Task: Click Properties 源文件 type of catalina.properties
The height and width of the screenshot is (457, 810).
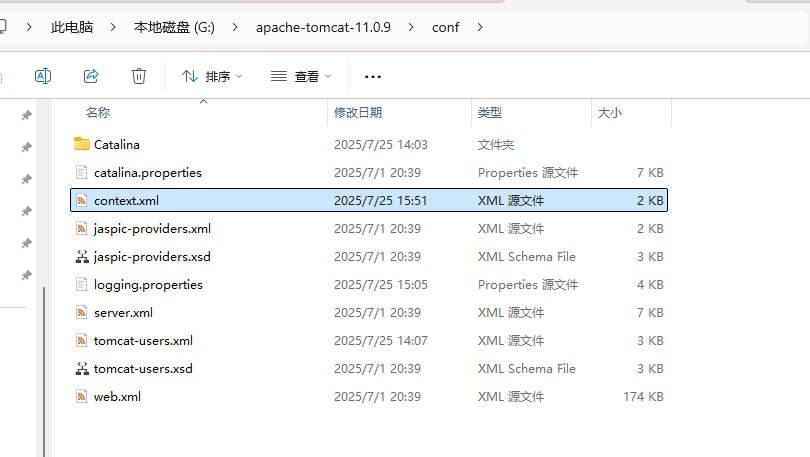Action: (528, 172)
